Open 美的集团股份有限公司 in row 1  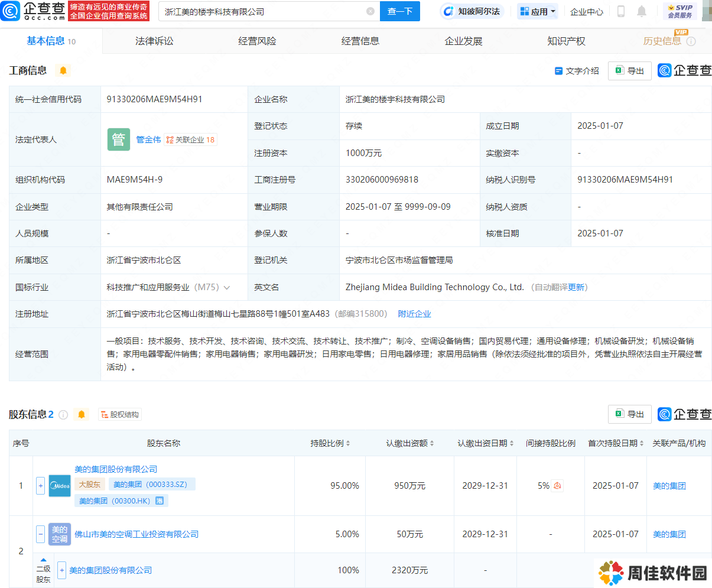116,469
